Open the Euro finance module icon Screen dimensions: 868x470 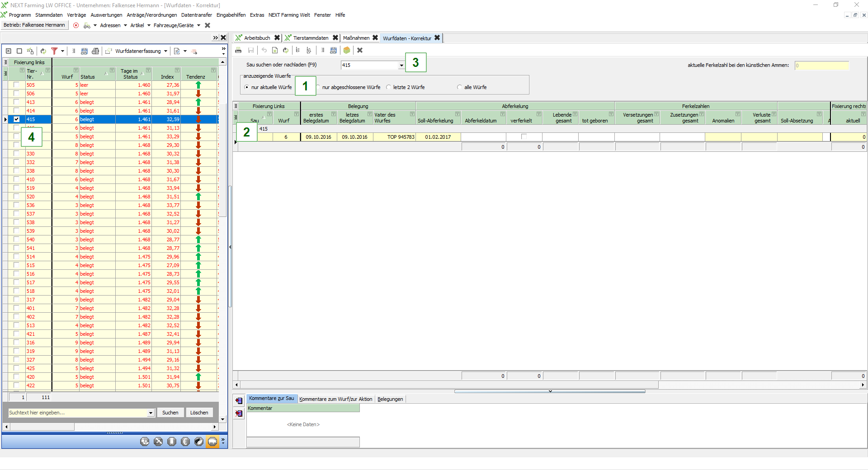[x=185, y=442]
